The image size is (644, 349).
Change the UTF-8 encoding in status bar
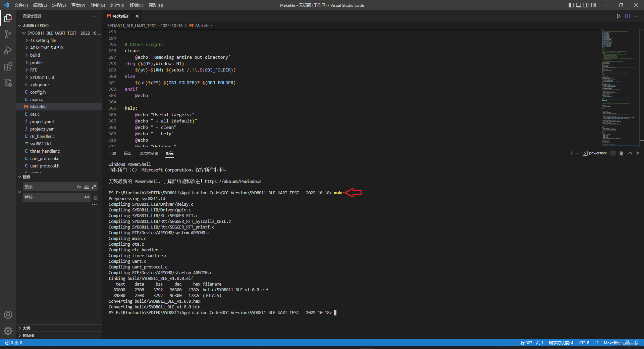584,343
